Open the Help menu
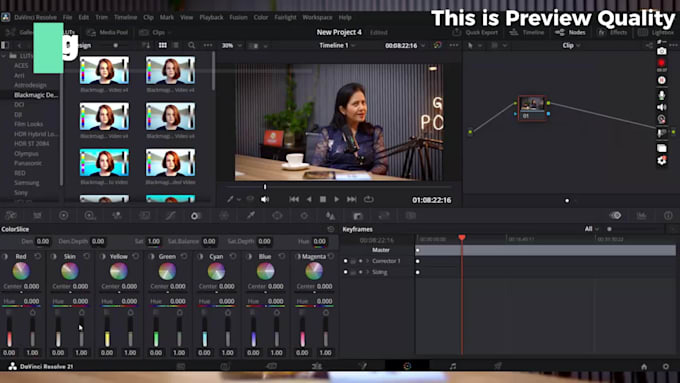The image size is (680, 383). coord(345,17)
